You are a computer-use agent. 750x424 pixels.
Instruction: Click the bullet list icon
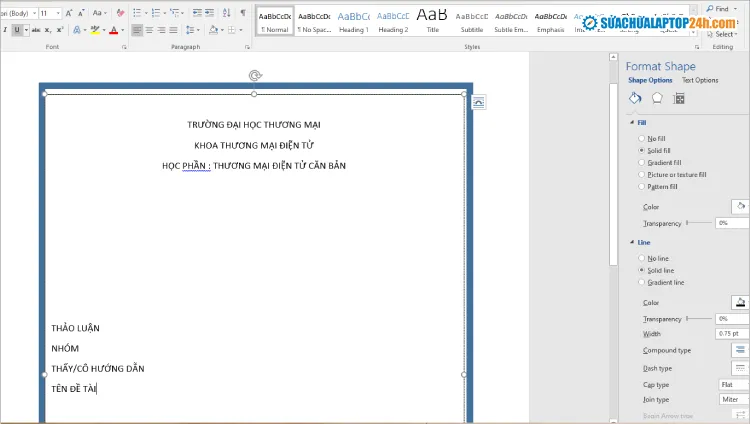point(137,13)
